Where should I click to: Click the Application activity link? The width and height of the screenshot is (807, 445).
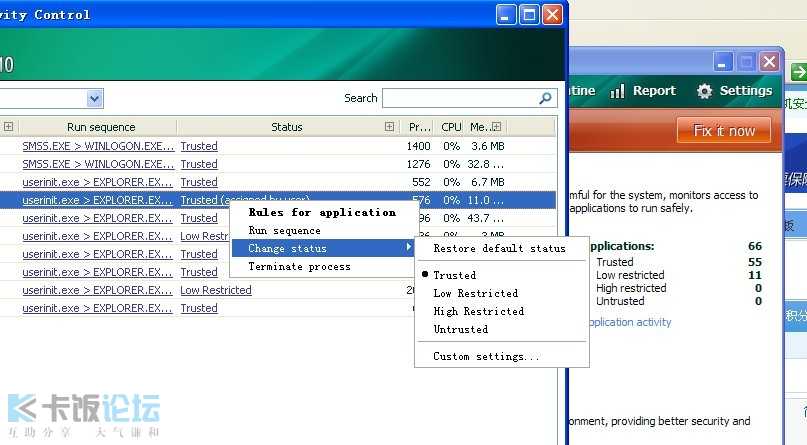[630, 323]
